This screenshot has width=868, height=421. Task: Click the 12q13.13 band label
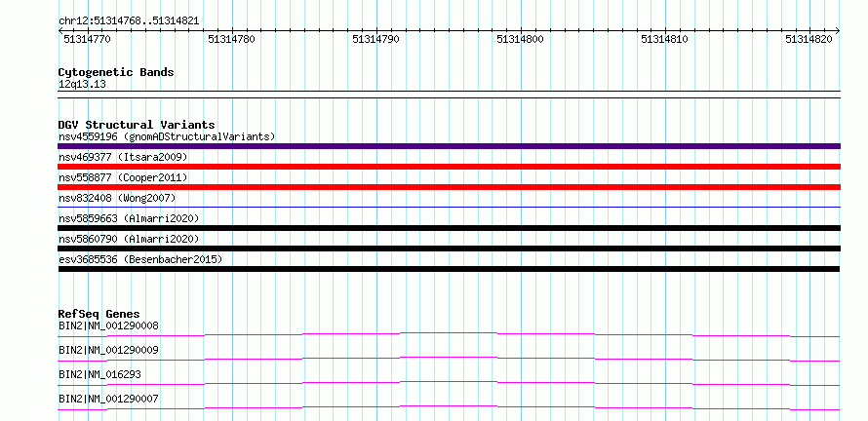(x=82, y=84)
